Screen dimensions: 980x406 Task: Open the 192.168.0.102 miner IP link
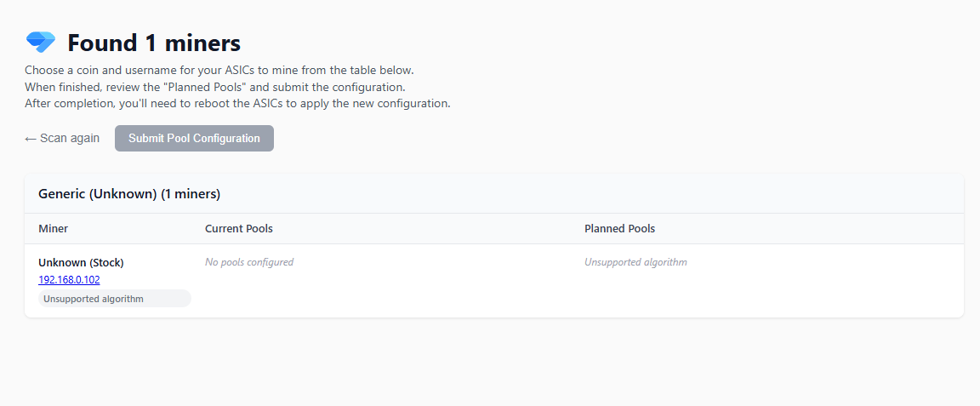(69, 279)
